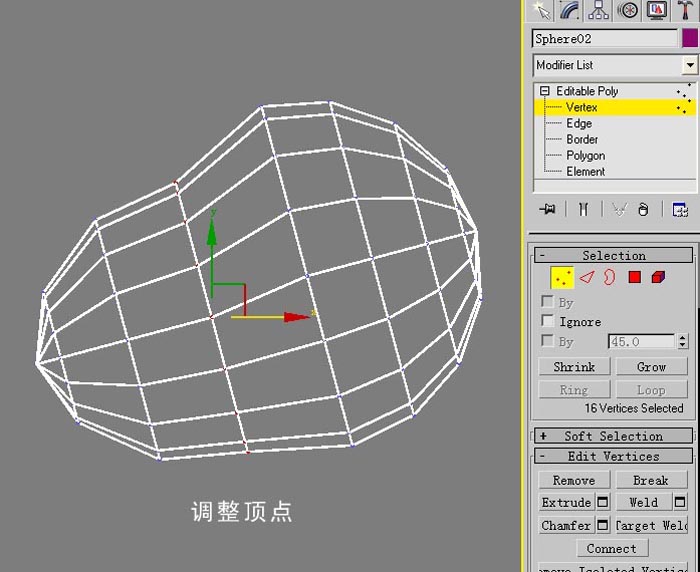700x572 pixels.
Task: Open the Motion panel tab
Action: click(x=628, y=10)
